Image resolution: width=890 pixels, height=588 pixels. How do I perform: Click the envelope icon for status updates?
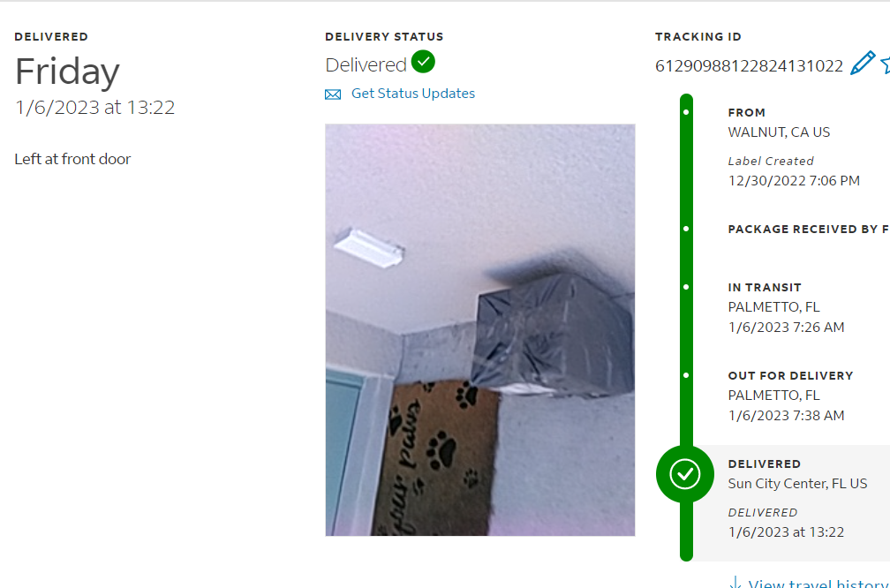click(333, 94)
